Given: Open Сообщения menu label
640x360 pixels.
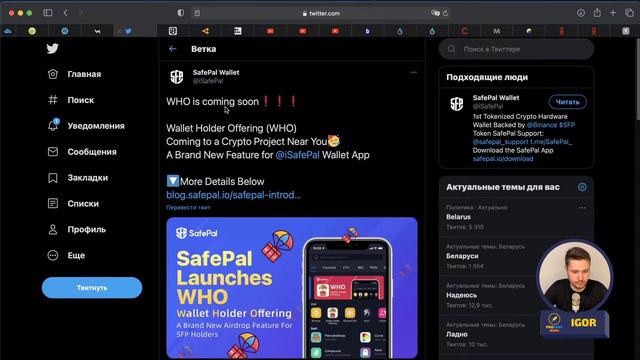Looking at the screenshot, I should 92,152.
